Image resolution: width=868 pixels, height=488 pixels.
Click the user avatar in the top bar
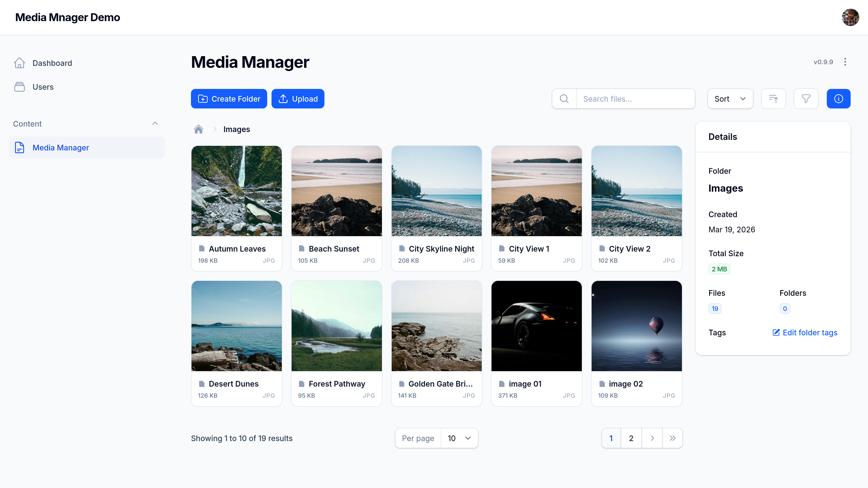(850, 17)
